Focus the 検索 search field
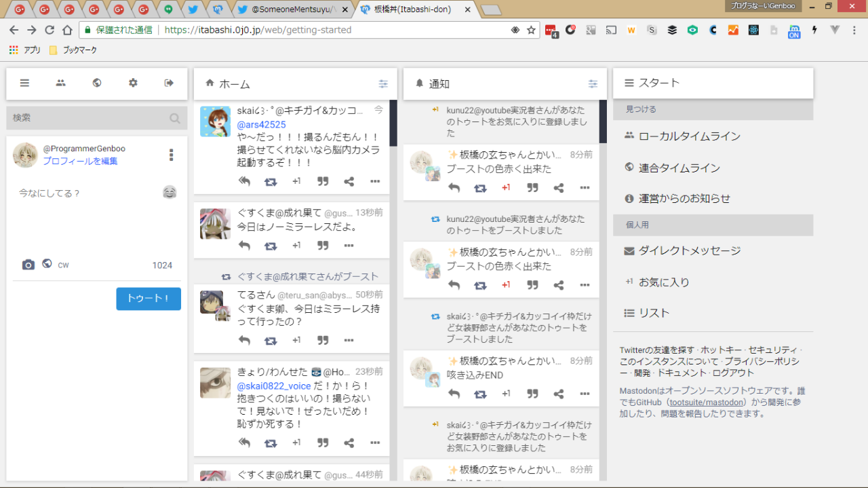Screen dimensions: 868x488 click(88, 118)
